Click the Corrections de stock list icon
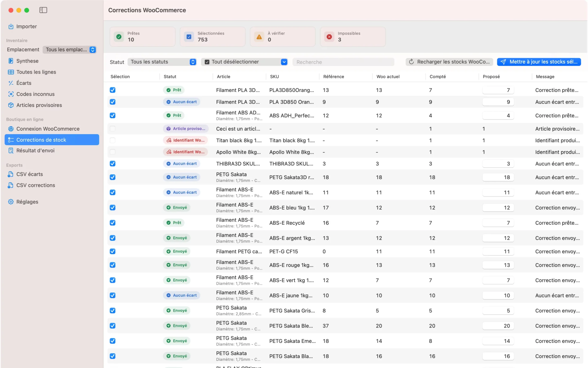 pyautogui.click(x=11, y=140)
